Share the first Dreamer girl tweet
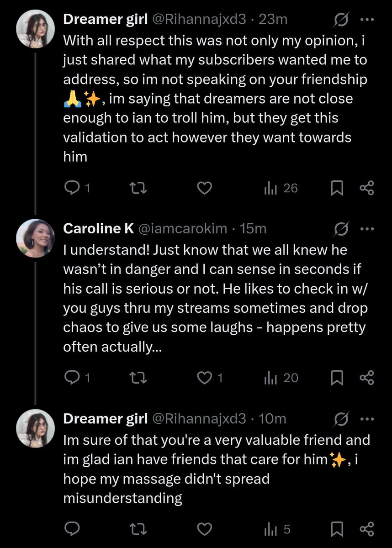 coord(367,188)
